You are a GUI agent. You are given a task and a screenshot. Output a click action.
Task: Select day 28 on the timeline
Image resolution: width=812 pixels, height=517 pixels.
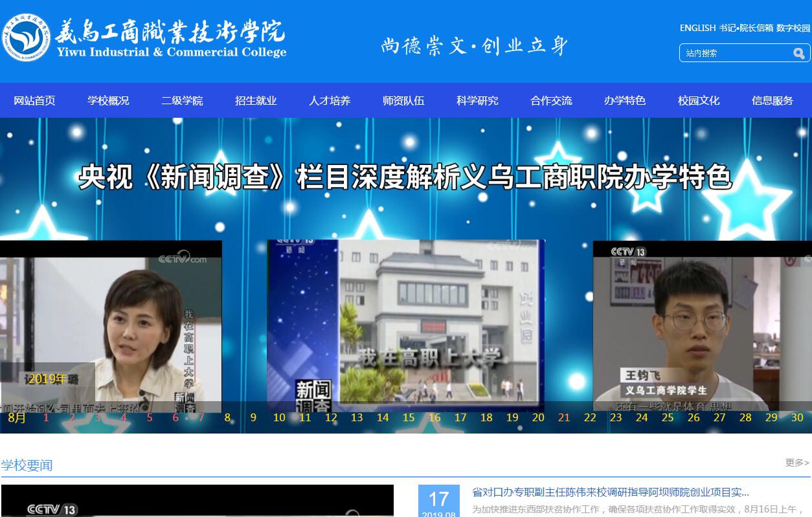click(x=745, y=417)
